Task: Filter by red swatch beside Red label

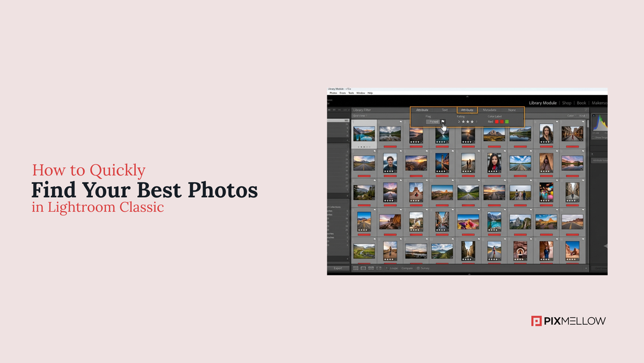Action: (497, 122)
